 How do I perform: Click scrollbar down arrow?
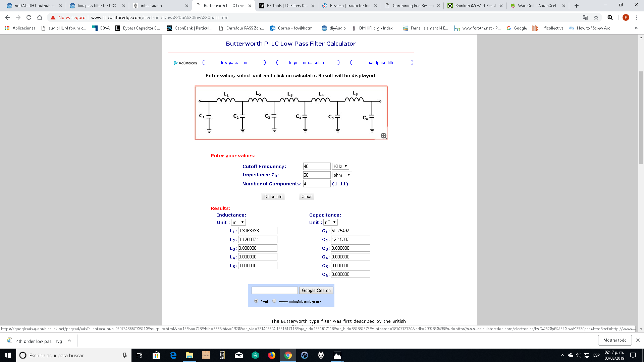[641, 329]
